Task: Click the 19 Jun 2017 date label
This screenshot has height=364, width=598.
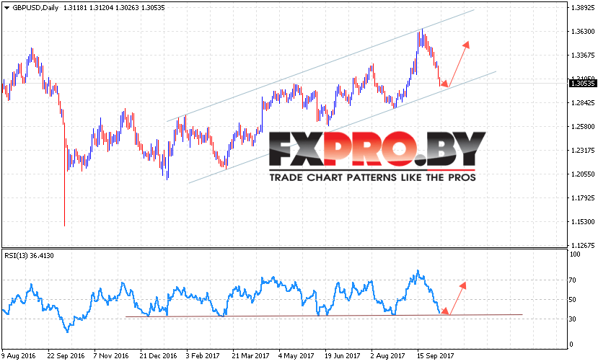Action: tap(343, 355)
